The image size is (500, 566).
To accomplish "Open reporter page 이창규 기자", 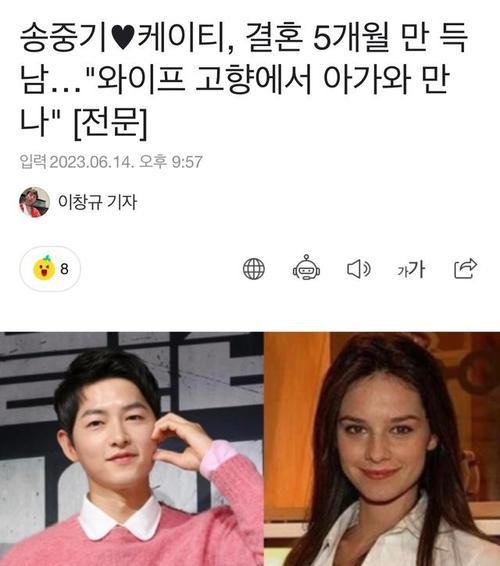I will coord(97,202).
